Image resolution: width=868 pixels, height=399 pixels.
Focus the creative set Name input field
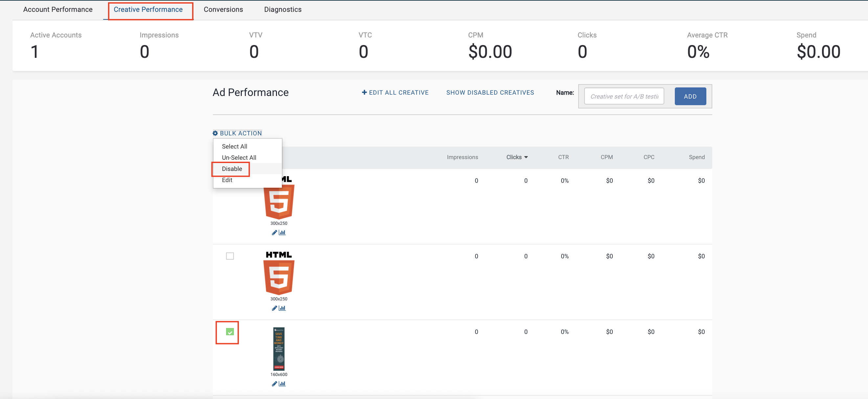(x=624, y=96)
